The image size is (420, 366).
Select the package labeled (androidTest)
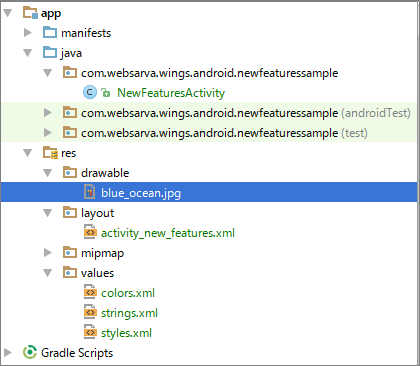(246, 113)
